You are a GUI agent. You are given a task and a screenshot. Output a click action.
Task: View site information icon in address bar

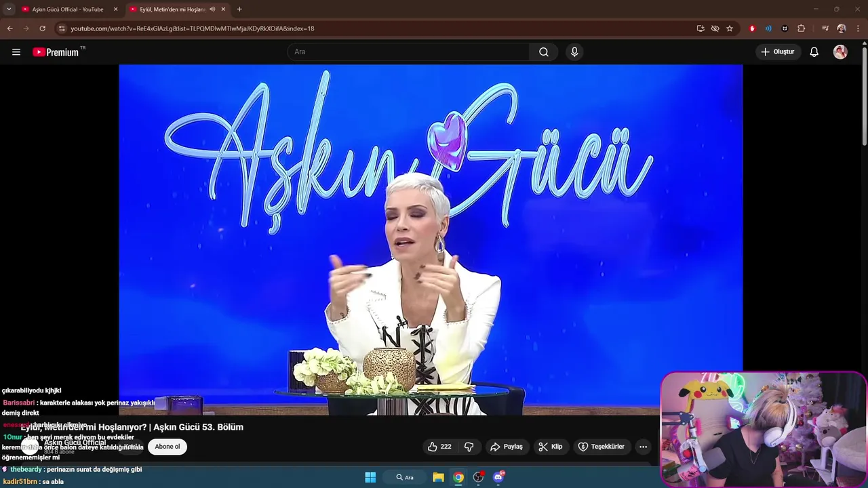(x=62, y=28)
